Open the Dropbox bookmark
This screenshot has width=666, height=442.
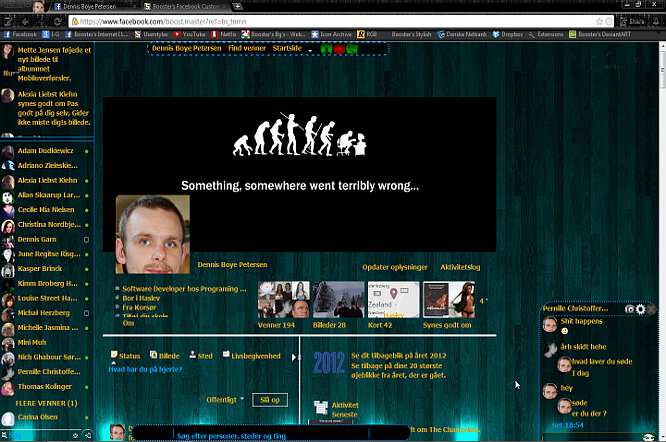click(508, 34)
